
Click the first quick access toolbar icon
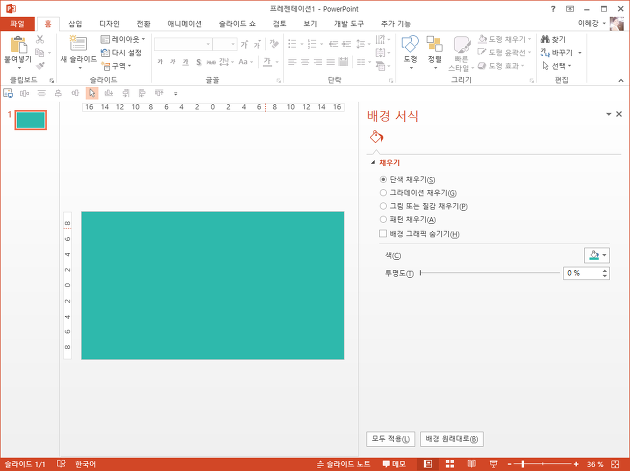(x=8, y=93)
